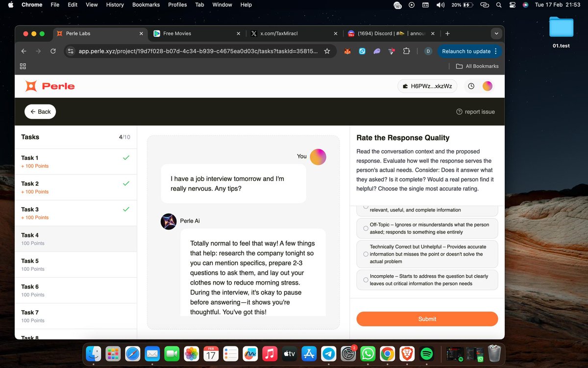Select Task 4 in the task list
This screenshot has height=368, width=588.
(x=76, y=239)
